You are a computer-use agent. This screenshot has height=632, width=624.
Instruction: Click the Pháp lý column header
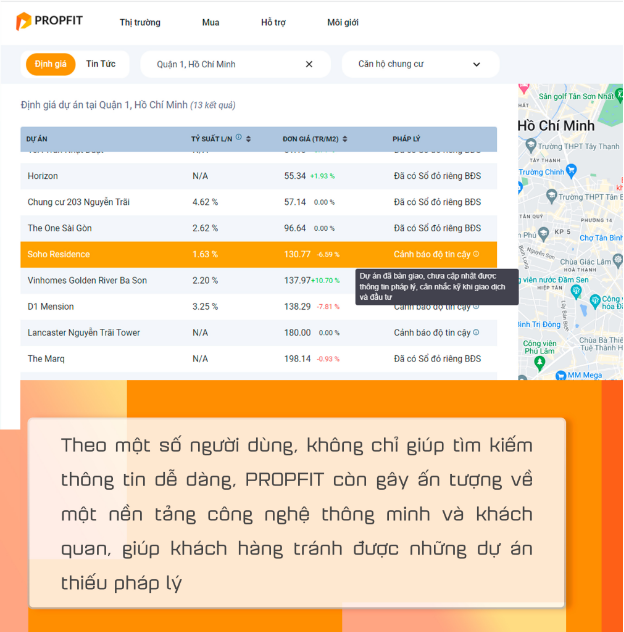tap(406, 139)
